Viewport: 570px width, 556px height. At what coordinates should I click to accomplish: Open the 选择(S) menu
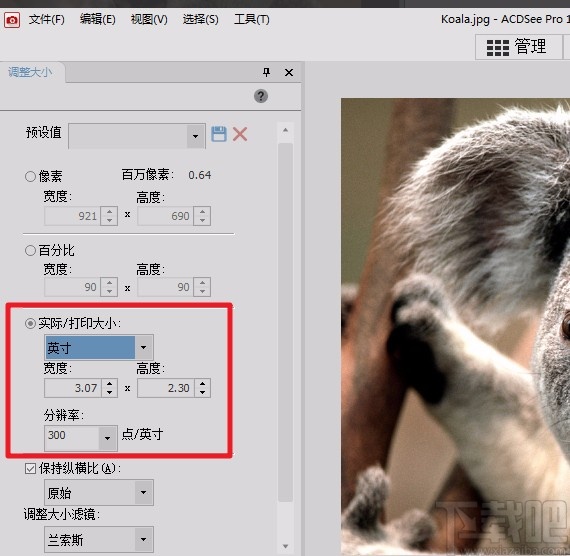coord(201,19)
